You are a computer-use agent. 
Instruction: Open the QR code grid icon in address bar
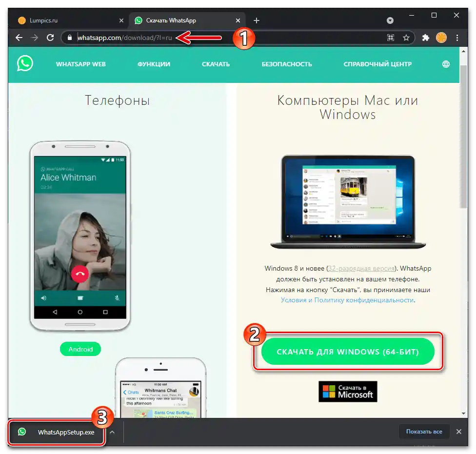point(390,38)
